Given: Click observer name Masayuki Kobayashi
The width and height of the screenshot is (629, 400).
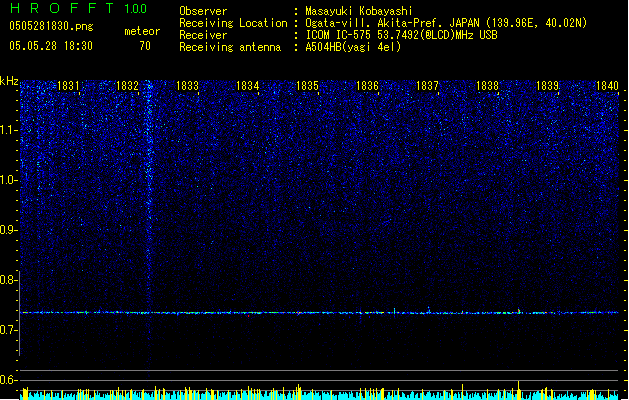Looking at the screenshot, I should [359, 11].
